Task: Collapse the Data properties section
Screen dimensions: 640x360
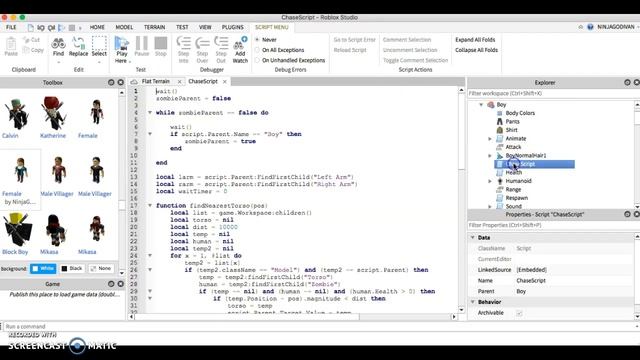Action: click(473, 238)
